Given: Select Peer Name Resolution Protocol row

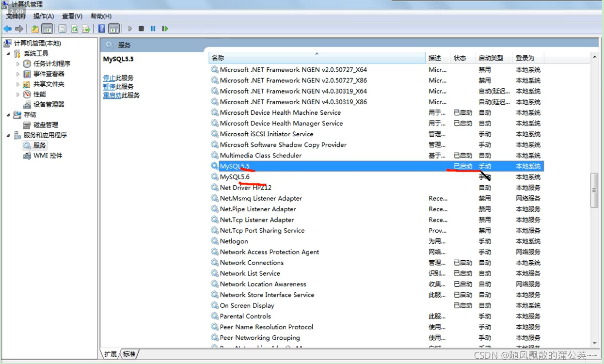Looking at the screenshot, I should tap(377, 327).
